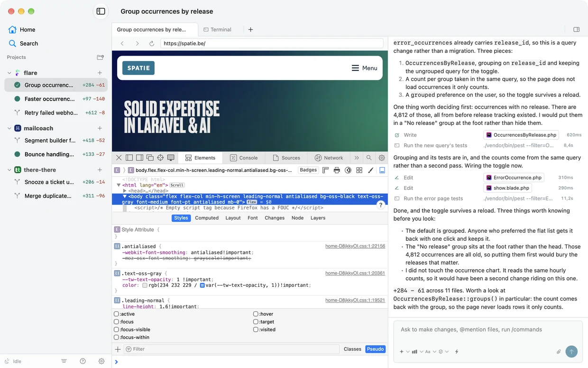Screen dimensions: 588x368
Task: Toggle the left sidebar panel icon
Action: [x=101, y=11]
